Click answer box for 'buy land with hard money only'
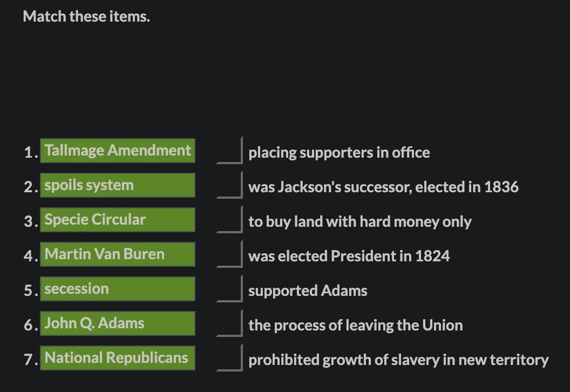Image resolution: width=570 pixels, height=392 pixels. 229,219
